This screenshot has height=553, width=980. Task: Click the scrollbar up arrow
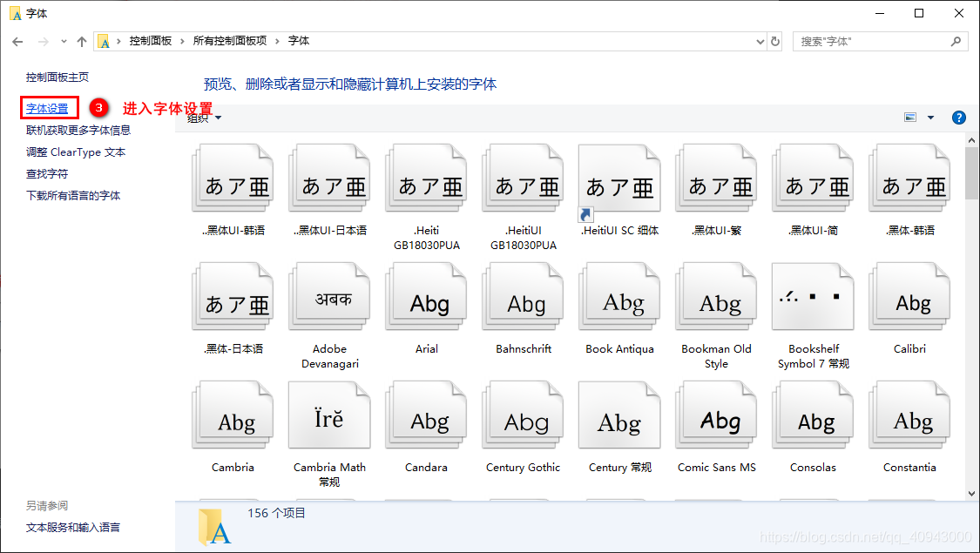point(971,140)
